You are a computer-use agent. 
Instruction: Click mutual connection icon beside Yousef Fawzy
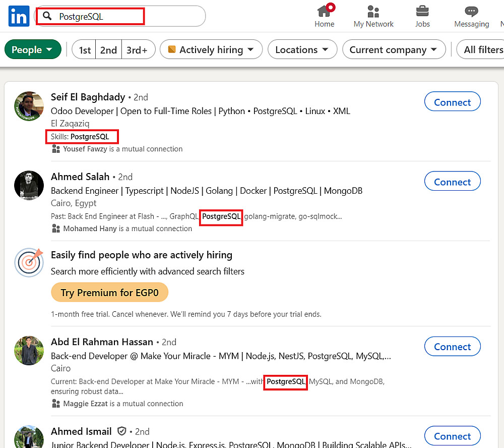tap(56, 149)
